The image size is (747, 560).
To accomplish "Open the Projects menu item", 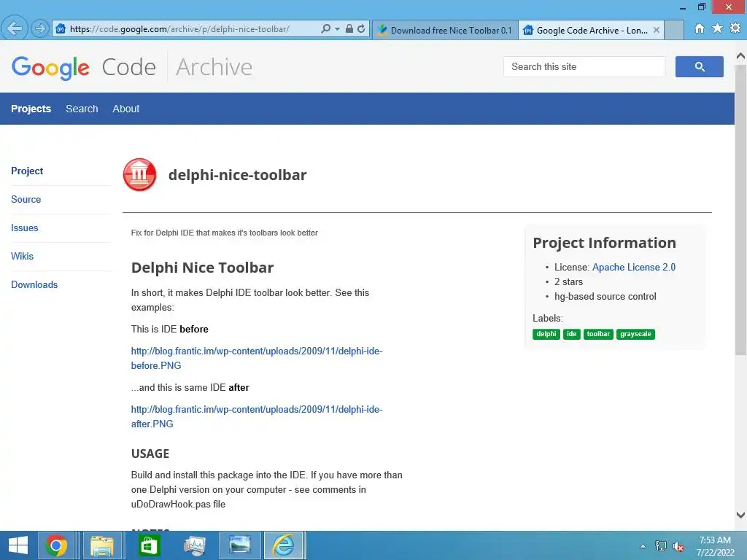I will pyautogui.click(x=31, y=109).
